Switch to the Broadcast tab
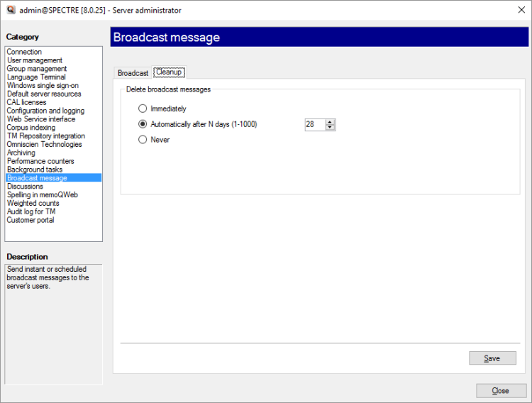The width and height of the screenshot is (532, 403). pyautogui.click(x=133, y=73)
